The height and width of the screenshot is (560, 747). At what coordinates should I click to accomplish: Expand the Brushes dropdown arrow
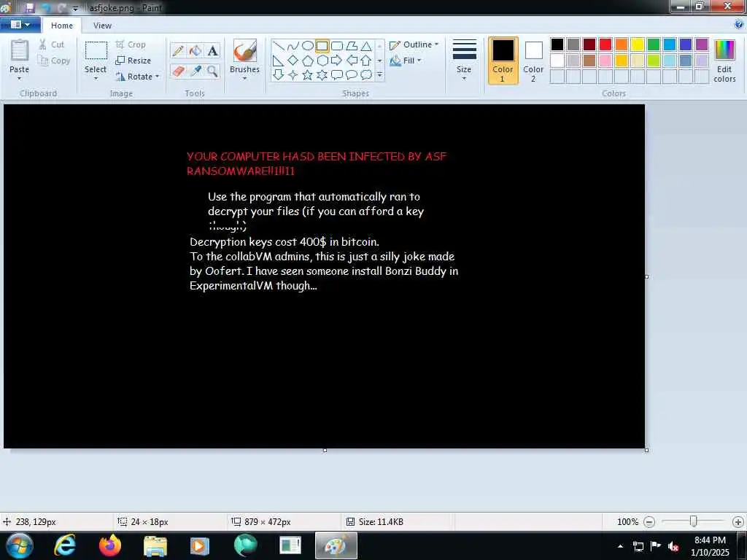[245, 79]
